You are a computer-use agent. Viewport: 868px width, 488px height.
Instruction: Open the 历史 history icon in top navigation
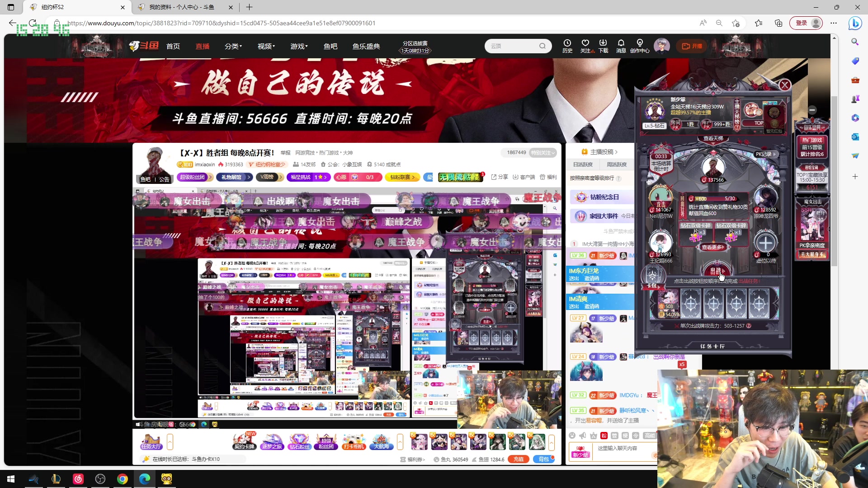(x=567, y=46)
